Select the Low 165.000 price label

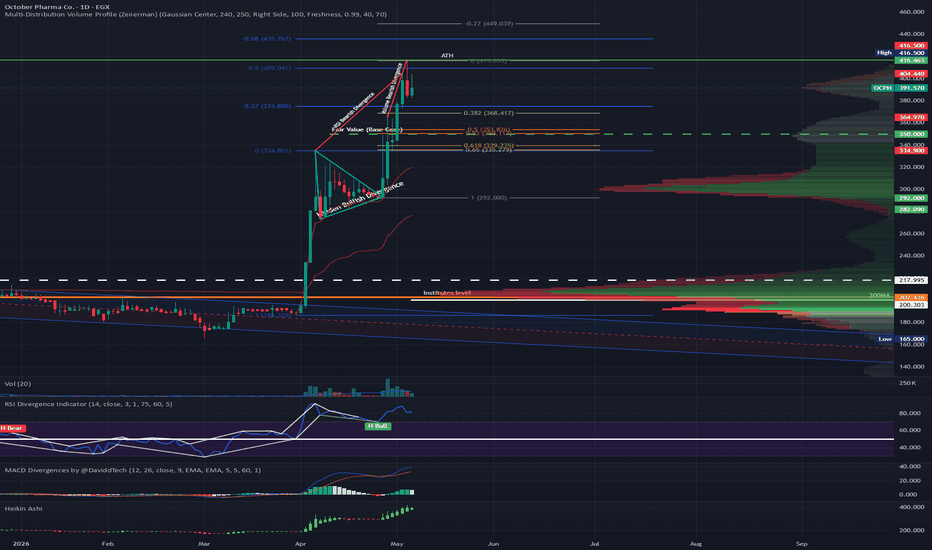tap(901, 339)
